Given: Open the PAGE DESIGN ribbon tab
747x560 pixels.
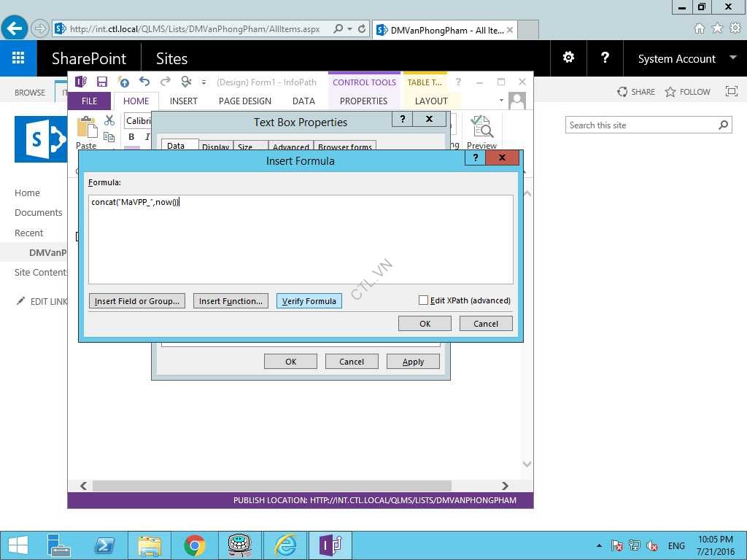Looking at the screenshot, I should pyautogui.click(x=244, y=101).
